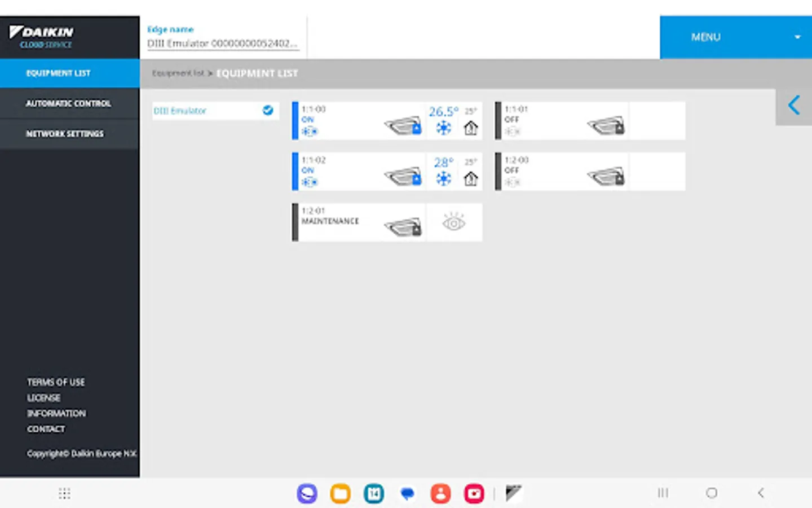Click cooling snowflake icon for 1:1-02
The width and height of the screenshot is (812, 508).
(x=444, y=179)
